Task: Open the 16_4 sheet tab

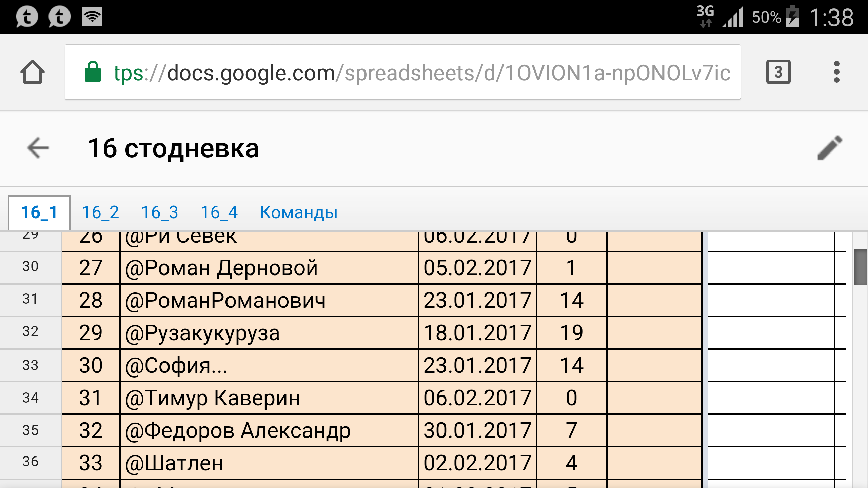Action: click(219, 212)
